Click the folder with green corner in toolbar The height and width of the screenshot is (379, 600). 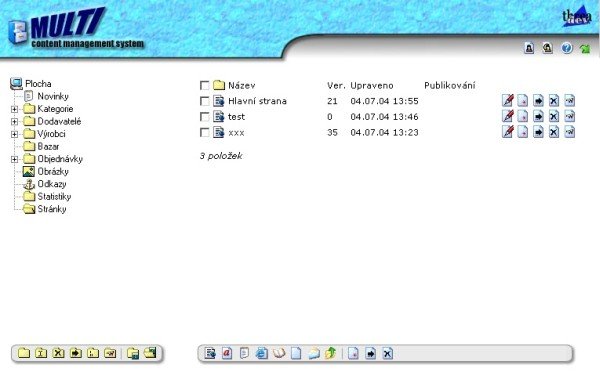click(x=150, y=353)
